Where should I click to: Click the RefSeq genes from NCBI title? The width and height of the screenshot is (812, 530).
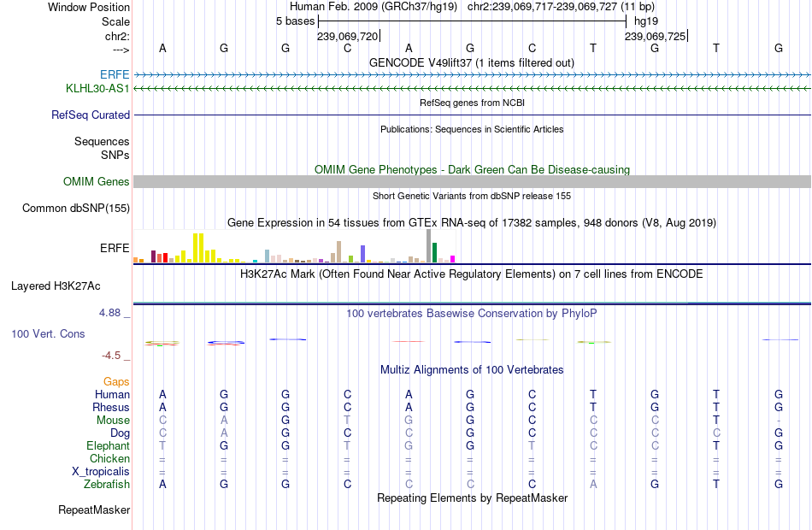(473, 103)
